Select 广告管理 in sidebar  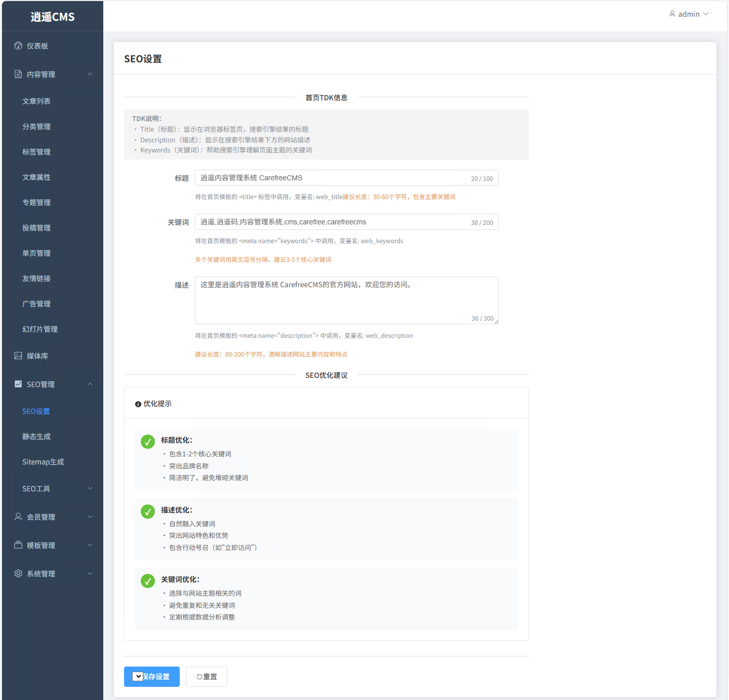[53, 304]
